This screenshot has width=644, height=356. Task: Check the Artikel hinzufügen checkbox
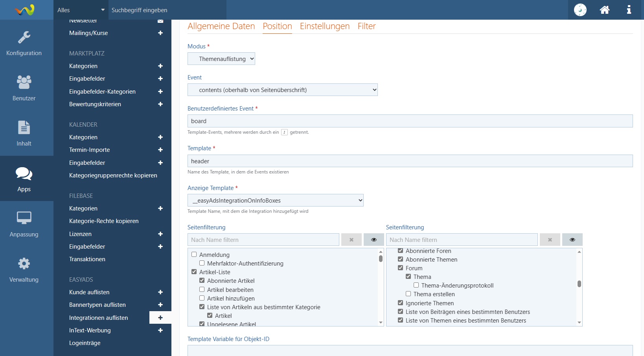point(202,298)
